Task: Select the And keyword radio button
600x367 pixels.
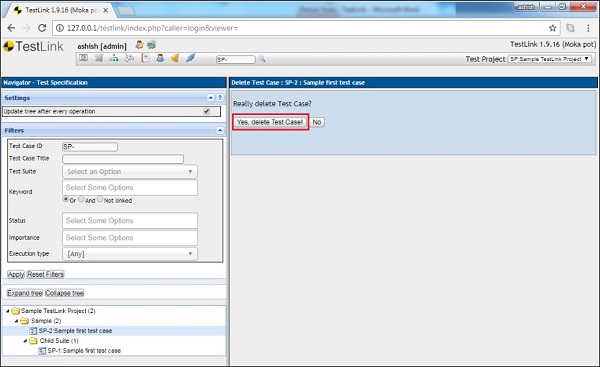Action: click(81, 199)
